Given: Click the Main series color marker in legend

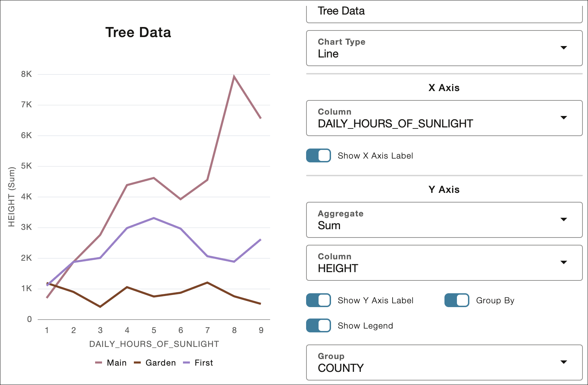Looking at the screenshot, I should 99,362.
